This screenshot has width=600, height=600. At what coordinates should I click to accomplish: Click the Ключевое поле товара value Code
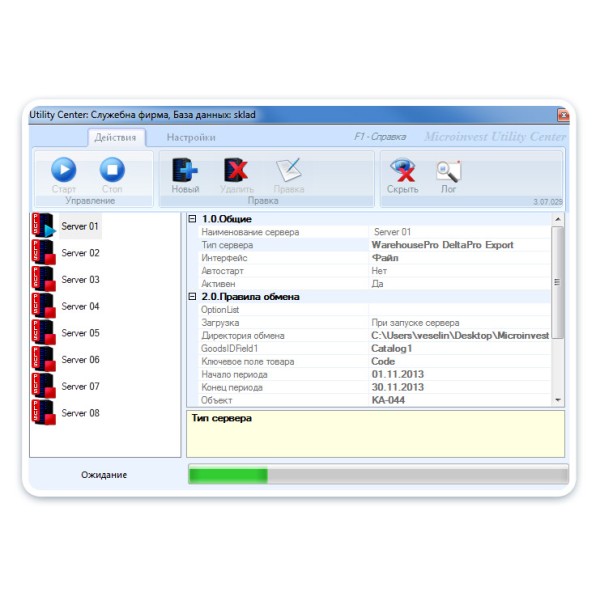point(383,362)
